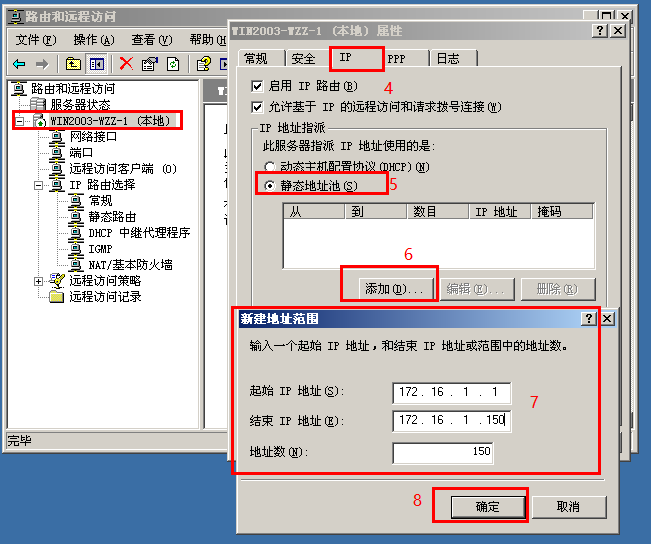The image size is (651, 544).
Task: Click the 静态路由 node icon
Action: (x=76, y=217)
